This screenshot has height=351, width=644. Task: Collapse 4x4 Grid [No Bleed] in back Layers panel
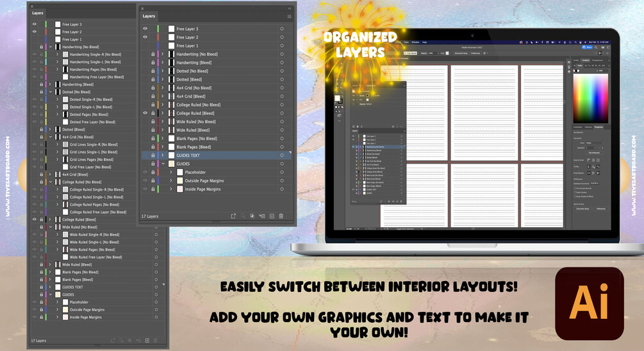(51, 137)
